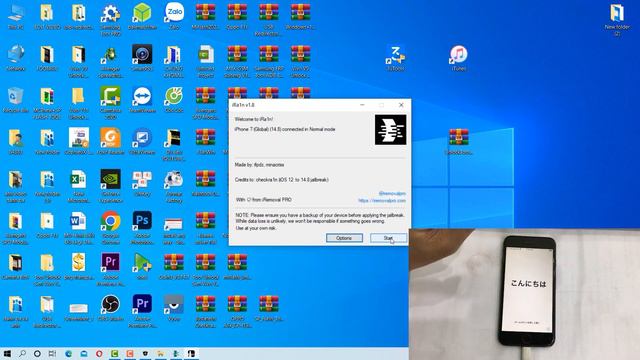640x360 pixels.
Task: Select the Adobe Photoshop desktop shortcut
Action: (142, 228)
